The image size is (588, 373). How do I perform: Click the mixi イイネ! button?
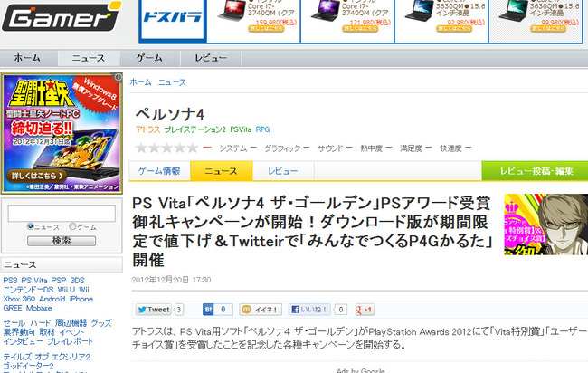coord(261,310)
